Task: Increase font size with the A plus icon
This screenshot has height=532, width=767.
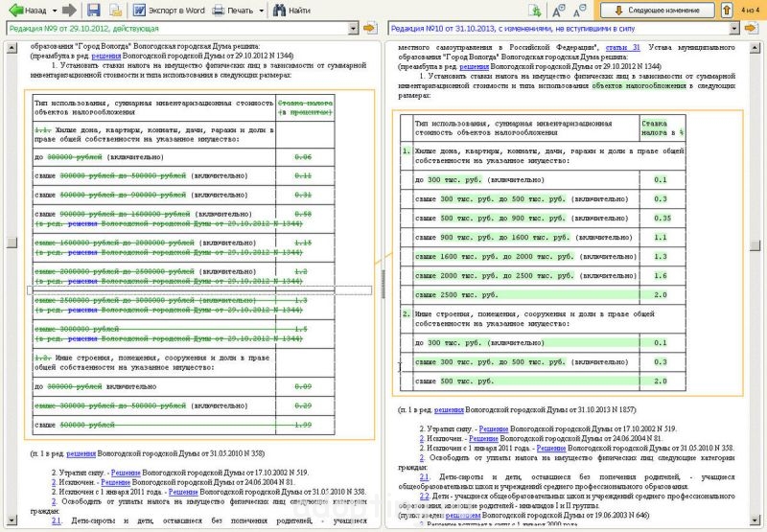Action: pyautogui.click(x=559, y=11)
